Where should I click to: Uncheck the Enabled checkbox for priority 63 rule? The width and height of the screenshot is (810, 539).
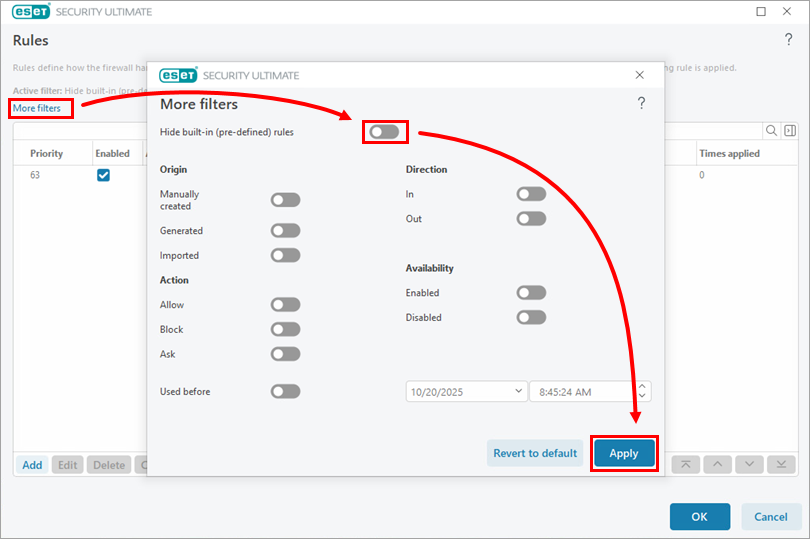pyautogui.click(x=103, y=175)
